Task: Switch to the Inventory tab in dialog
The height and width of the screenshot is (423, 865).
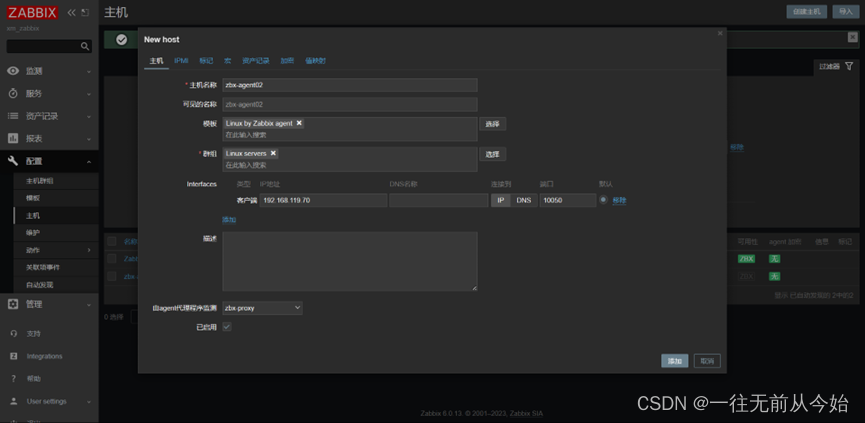Action: point(255,61)
